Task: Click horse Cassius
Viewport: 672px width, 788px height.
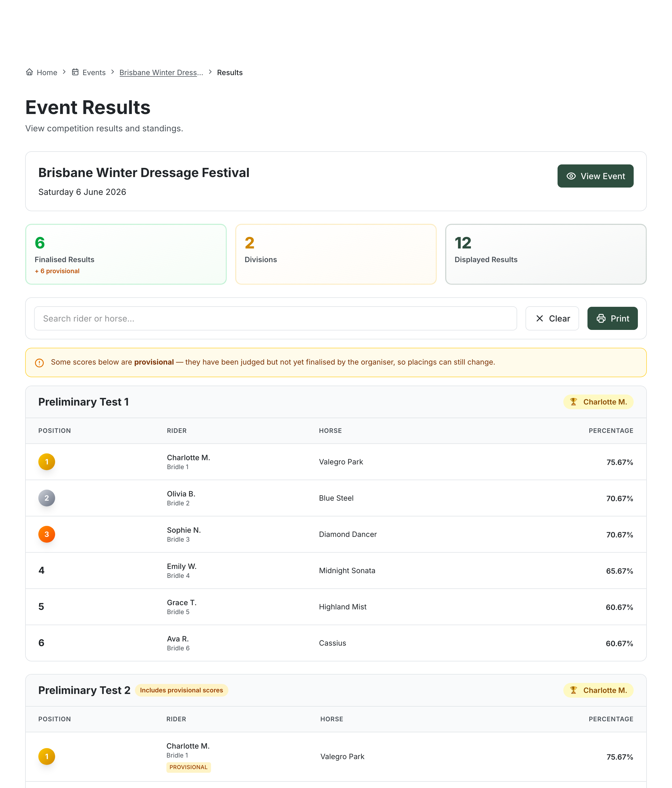Action: [333, 643]
